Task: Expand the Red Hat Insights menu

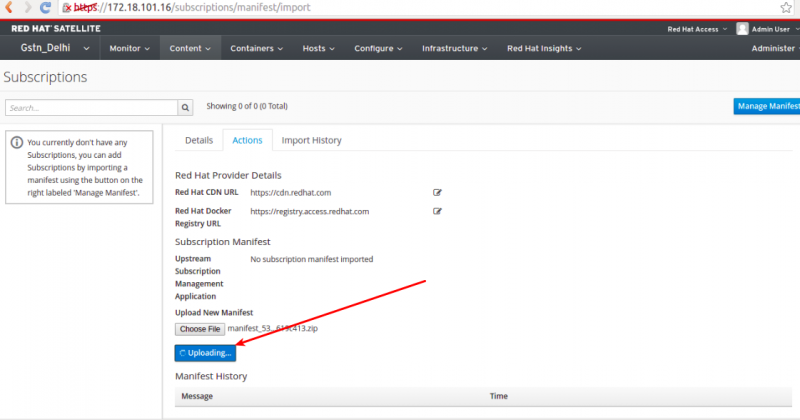Action: pos(544,48)
